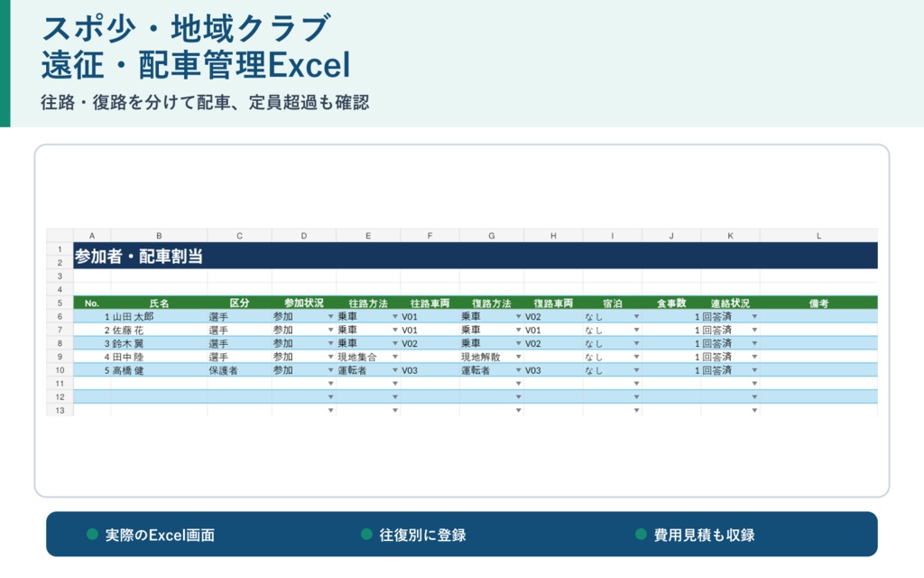Viewport: 924px width, 578px height.
Task: Select the 高橋 健 name cell
Action: tap(159, 370)
